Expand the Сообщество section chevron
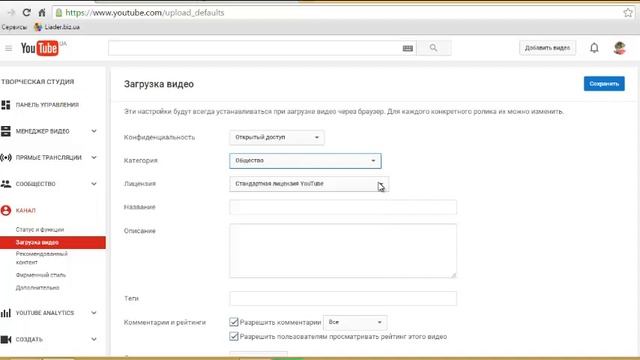 (94, 184)
